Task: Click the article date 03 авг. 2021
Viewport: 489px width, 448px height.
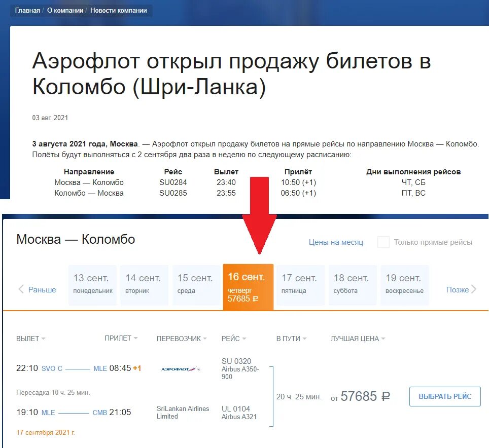Action: tap(50, 118)
